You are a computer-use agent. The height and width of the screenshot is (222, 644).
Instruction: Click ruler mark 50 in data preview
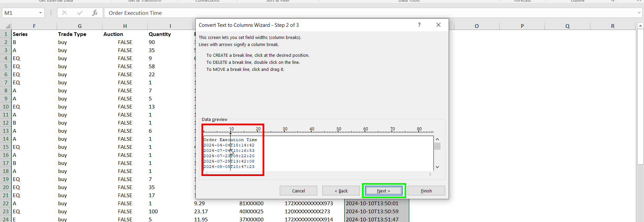(338, 129)
